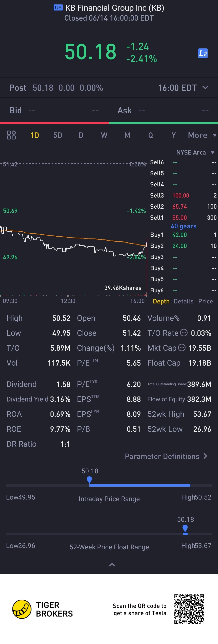Tap the Total Outstanding Shares 389.6M value
This screenshot has height=644, width=218.
point(199,384)
